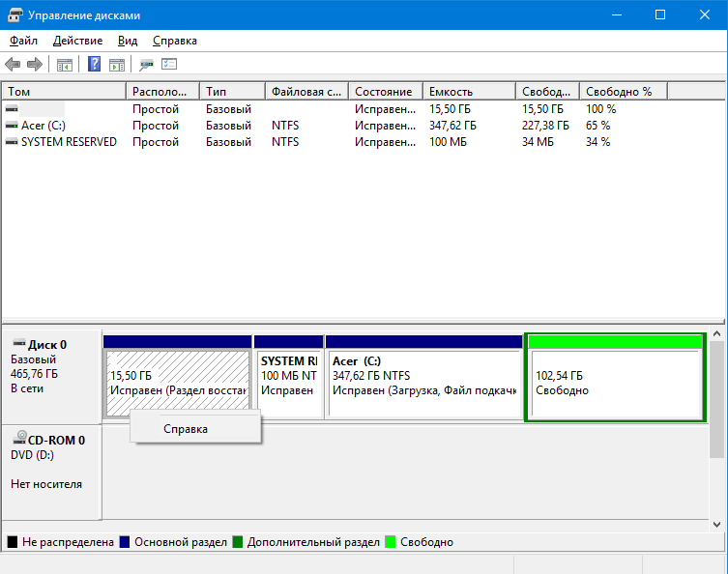Click the unnamed 15,50 ГБ volume icon
The height and width of the screenshot is (574, 728).
click(12, 108)
